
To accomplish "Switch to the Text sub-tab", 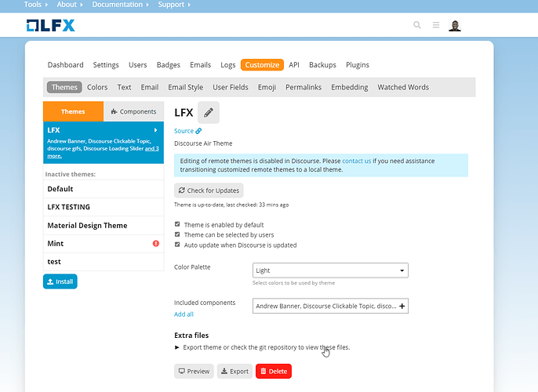I will pos(124,87).
